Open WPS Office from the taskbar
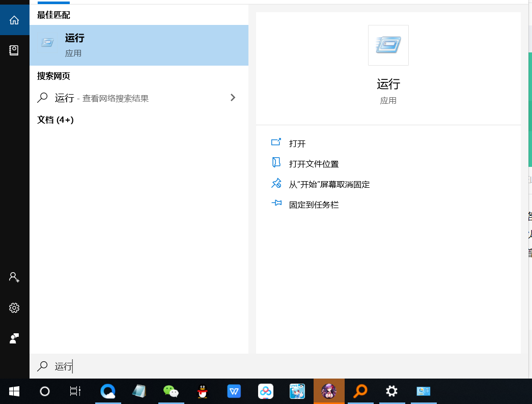 (x=234, y=391)
